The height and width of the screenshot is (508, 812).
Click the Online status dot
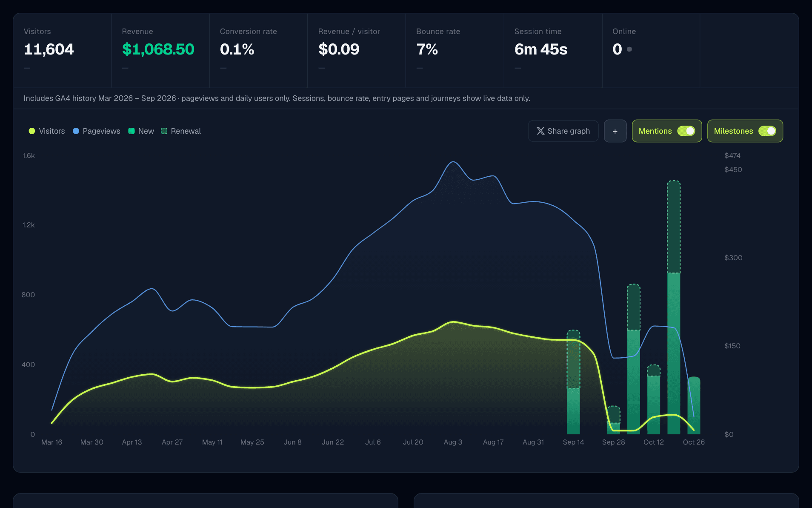point(629,49)
